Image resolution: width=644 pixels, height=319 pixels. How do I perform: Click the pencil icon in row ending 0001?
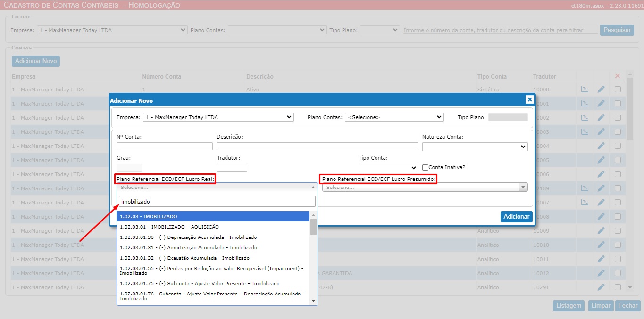click(601, 104)
